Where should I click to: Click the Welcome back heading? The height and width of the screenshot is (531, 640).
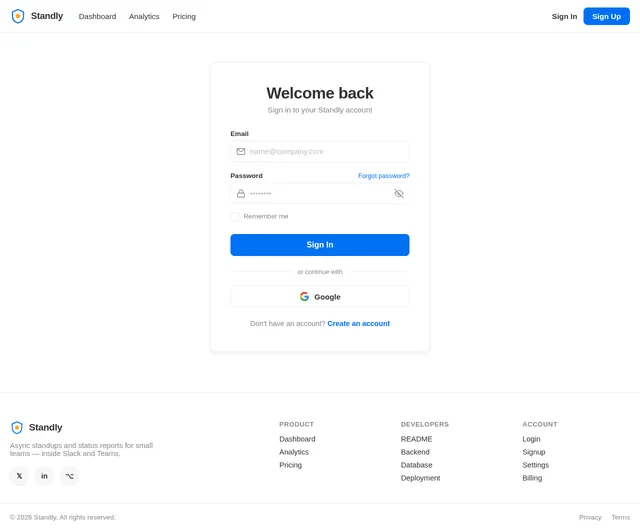point(320,93)
